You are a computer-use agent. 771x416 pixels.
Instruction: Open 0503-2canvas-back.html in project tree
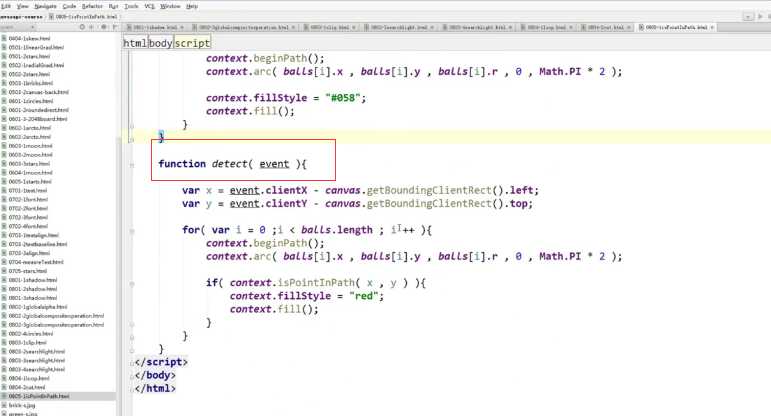(38, 92)
